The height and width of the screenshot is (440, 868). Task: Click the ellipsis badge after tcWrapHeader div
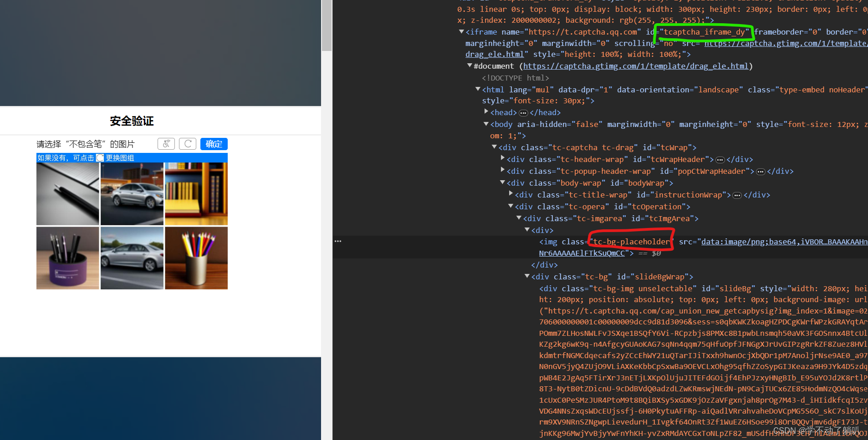(x=720, y=160)
